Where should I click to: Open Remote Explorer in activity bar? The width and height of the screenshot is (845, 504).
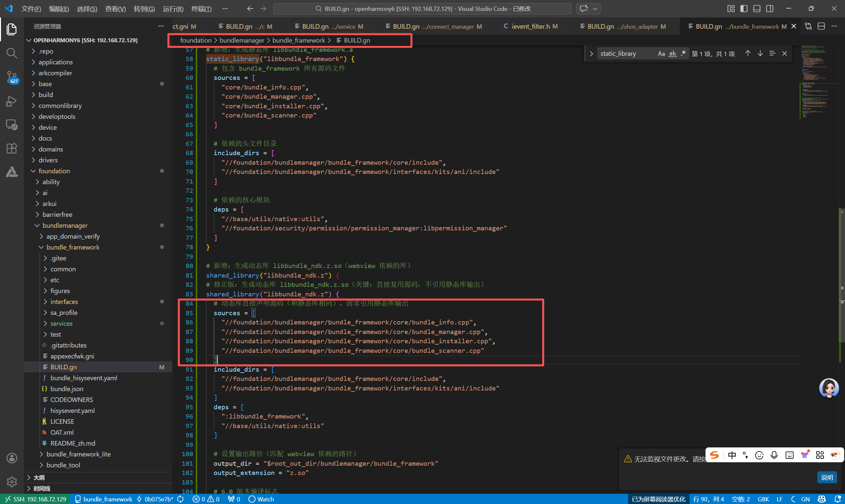pos(12,125)
